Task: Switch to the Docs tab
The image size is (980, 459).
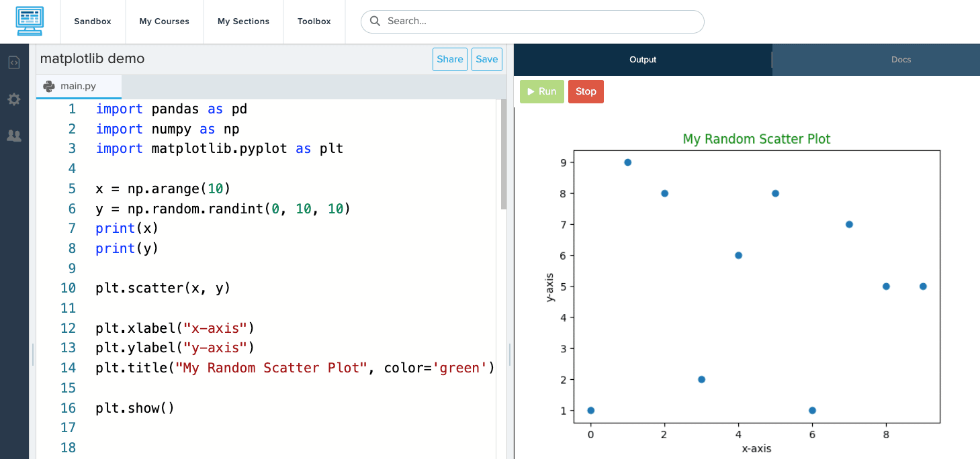Action: 901,60
